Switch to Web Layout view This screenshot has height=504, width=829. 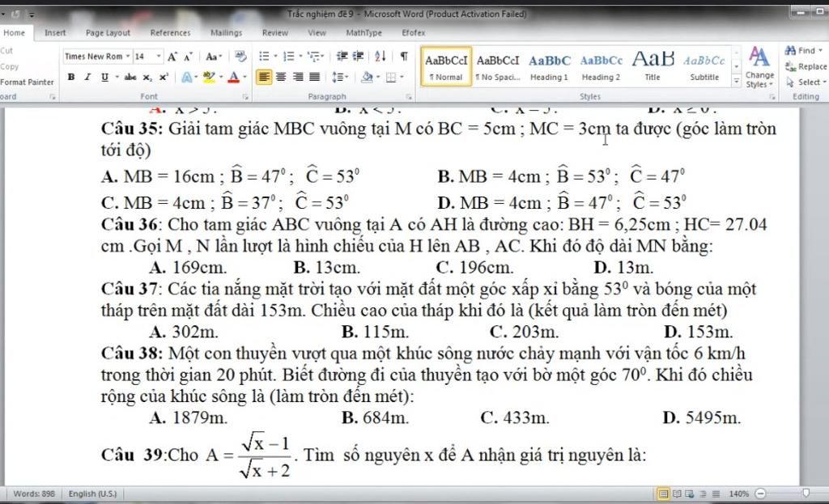pos(690,494)
